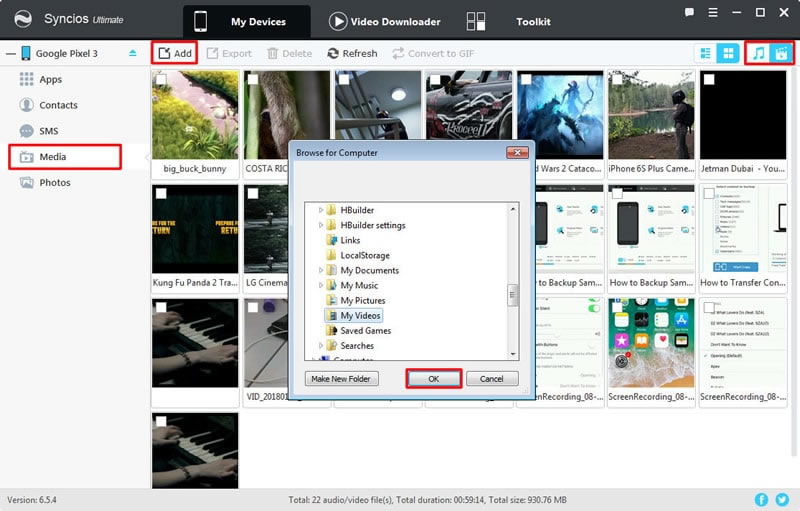Image resolution: width=800 pixels, height=511 pixels.
Task: Select the My Videos folder
Action: 353,316
